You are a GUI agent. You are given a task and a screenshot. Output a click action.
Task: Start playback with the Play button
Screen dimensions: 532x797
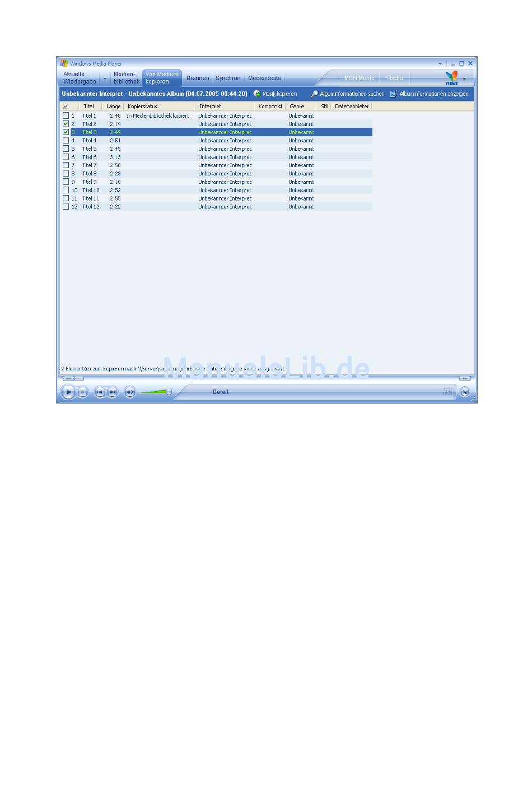68,392
